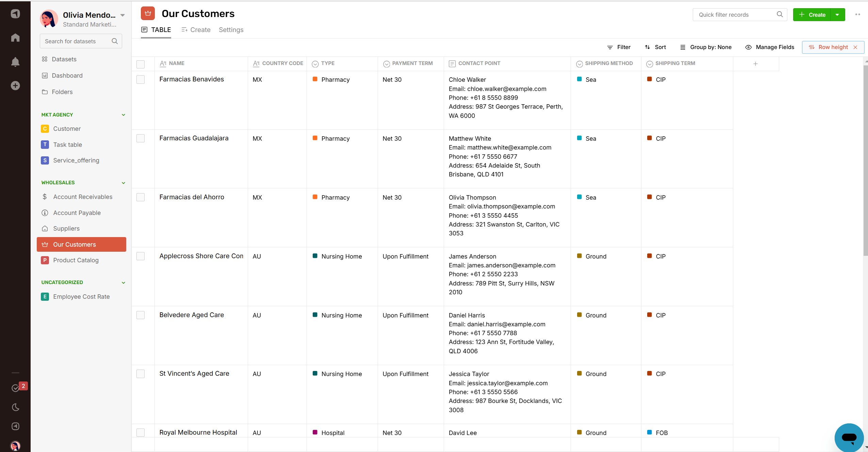Click the Olivia Mendoza profile avatar
The height and width of the screenshot is (452, 868).
[49, 19]
